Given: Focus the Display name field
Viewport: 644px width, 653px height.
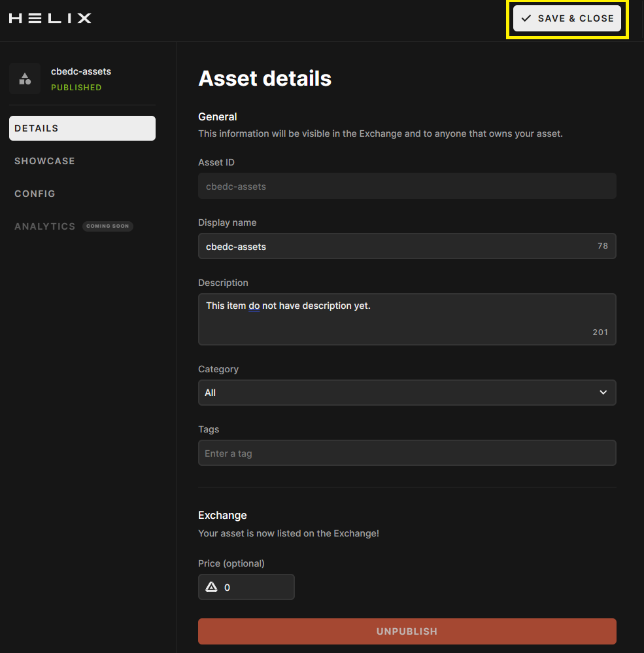Looking at the screenshot, I should point(396,247).
